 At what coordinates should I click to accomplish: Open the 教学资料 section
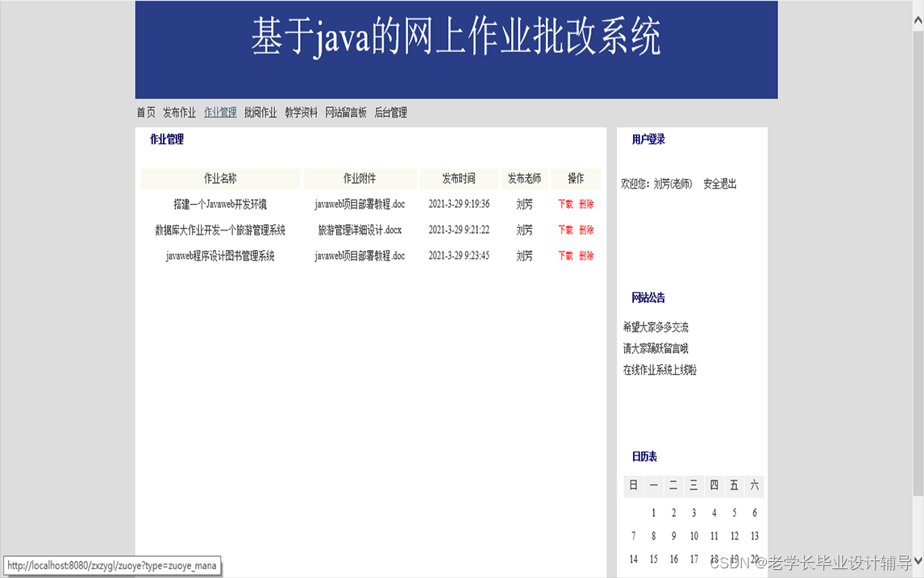302,112
